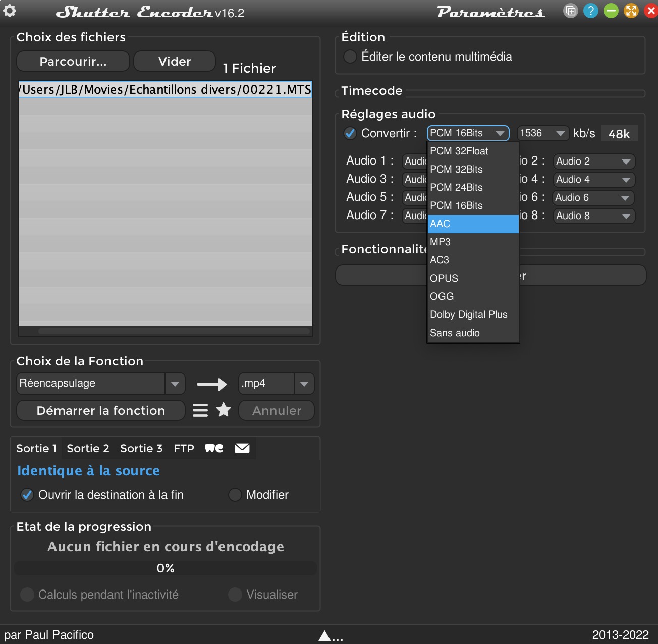Select the 00221.MTS file entry
Screen dimensions: 658x644
pos(166,89)
